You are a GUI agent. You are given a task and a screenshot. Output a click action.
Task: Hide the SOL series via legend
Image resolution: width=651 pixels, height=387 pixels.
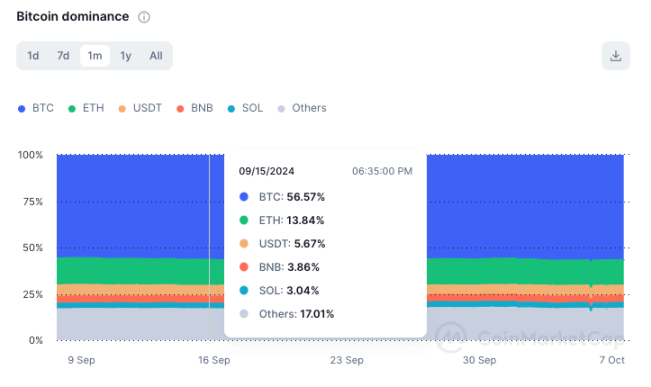(x=245, y=108)
